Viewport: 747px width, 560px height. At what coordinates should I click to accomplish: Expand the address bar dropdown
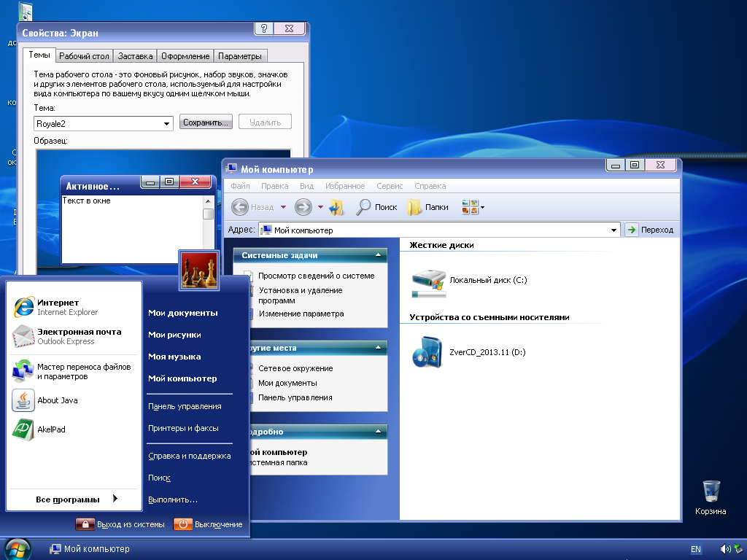tap(614, 230)
